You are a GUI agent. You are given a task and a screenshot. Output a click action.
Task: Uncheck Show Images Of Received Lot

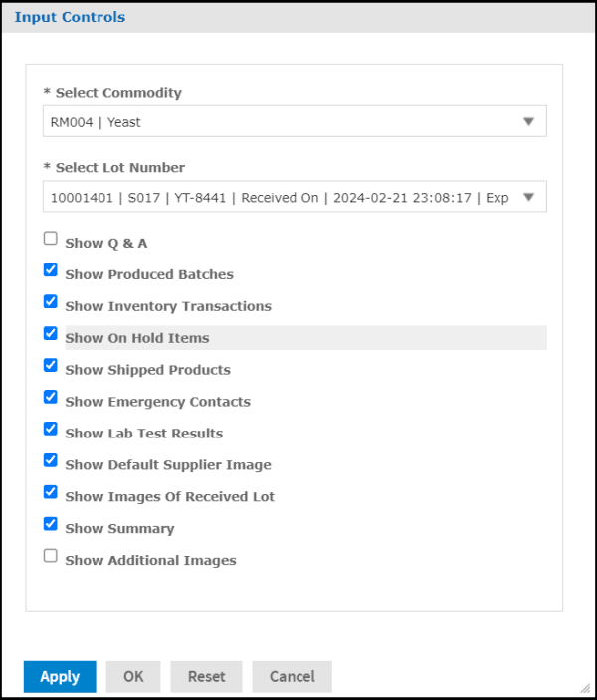[x=51, y=493]
